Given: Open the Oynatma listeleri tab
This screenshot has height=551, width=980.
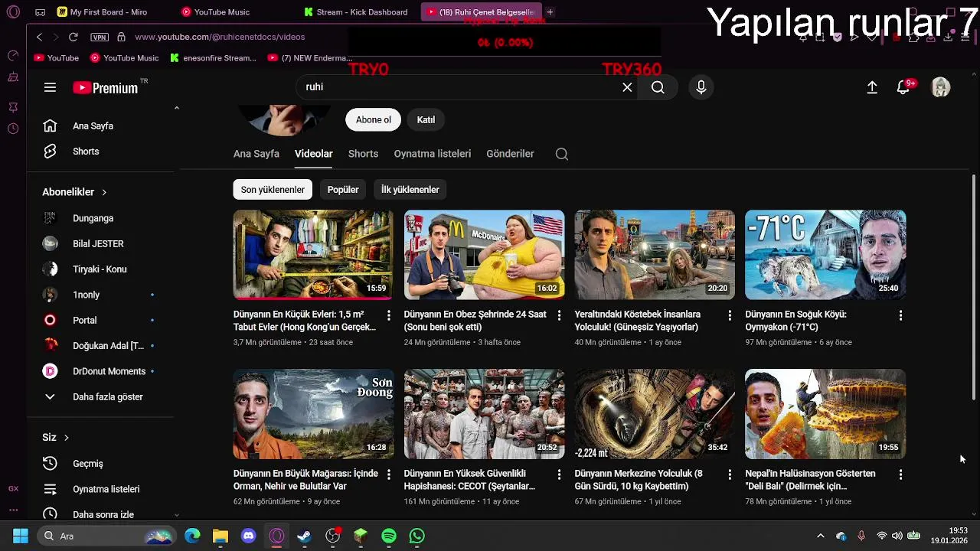Looking at the screenshot, I should [433, 154].
